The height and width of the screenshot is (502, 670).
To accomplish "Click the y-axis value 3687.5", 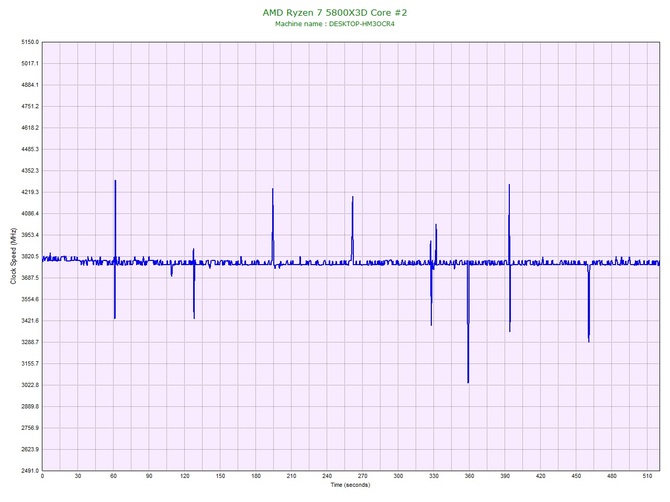I will click(30, 278).
